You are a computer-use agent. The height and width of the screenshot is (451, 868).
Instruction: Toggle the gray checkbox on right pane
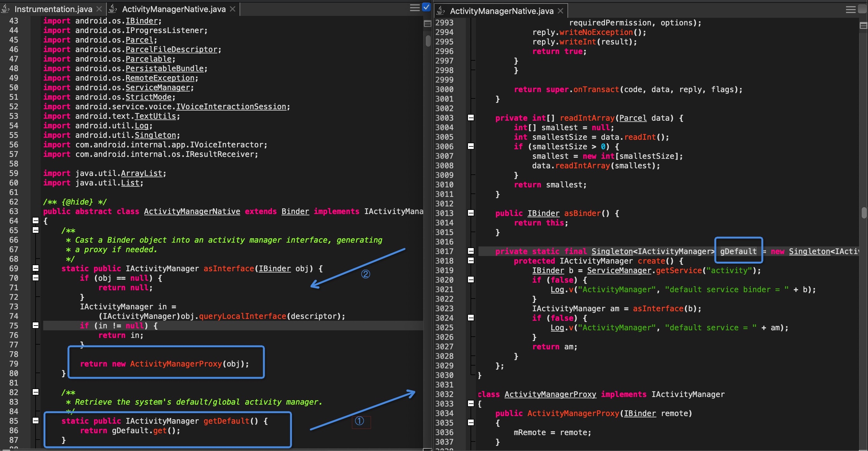(x=863, y=9)
